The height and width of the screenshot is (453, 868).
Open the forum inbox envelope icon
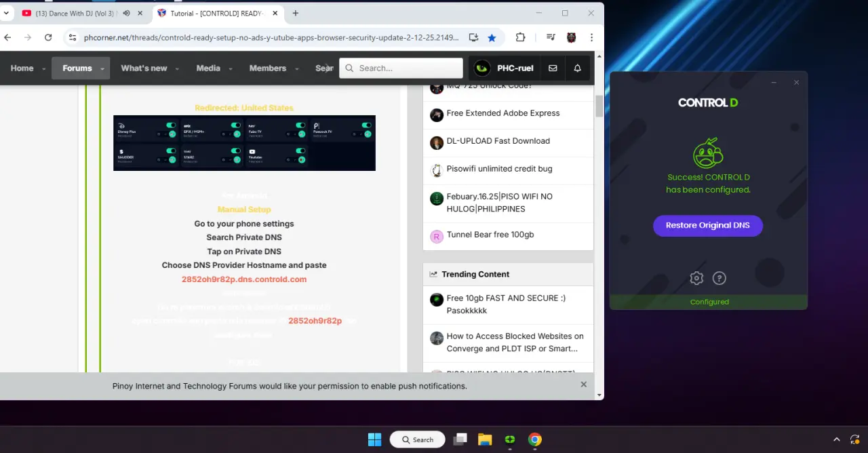pyautogui.click(x=553, y=68)
